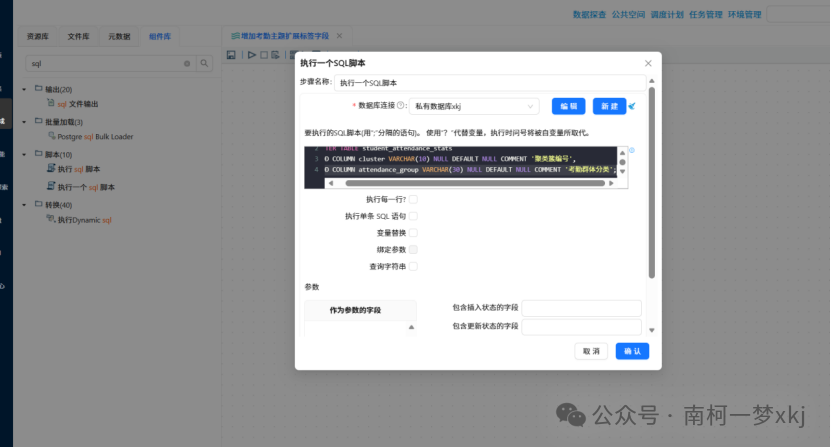
Task: Click the 编辑 button
Action: [569, 106]
